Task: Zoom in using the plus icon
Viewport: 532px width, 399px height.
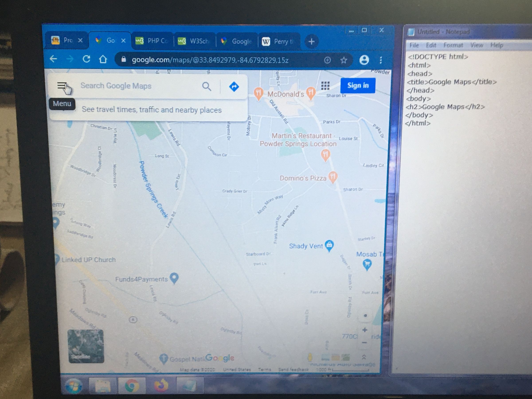Action: [365, 330]
